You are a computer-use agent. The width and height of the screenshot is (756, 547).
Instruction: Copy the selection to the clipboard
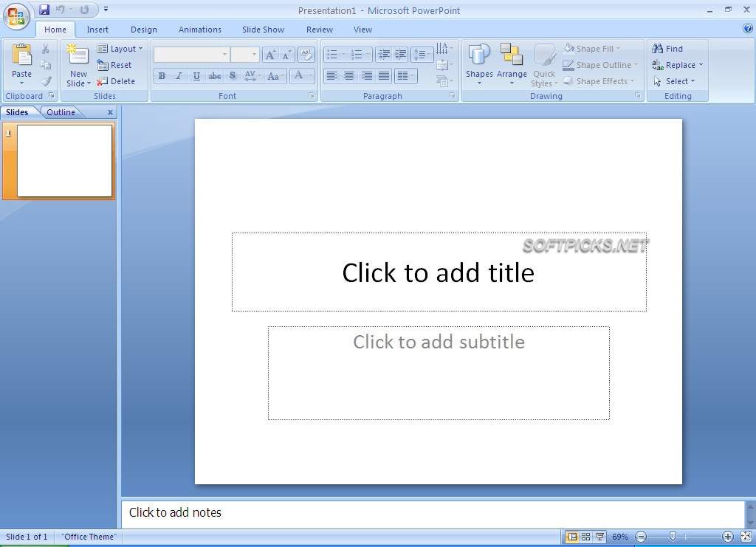46,64
